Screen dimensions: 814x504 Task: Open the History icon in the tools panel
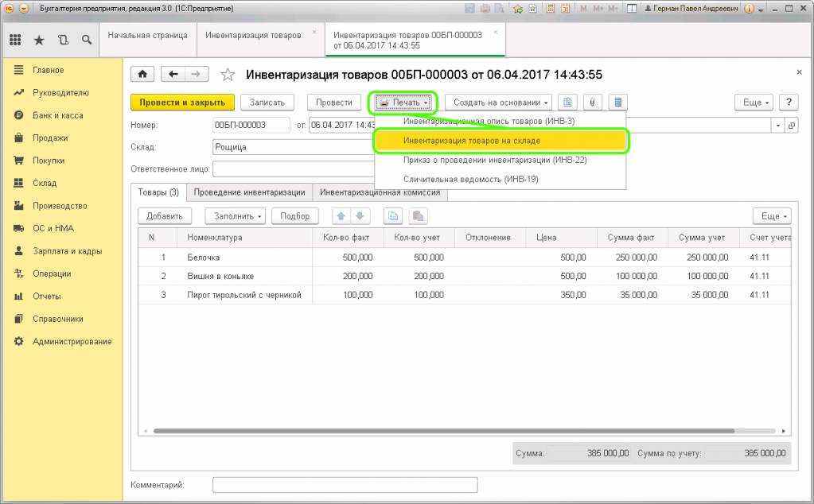click(x=63, y=40)
